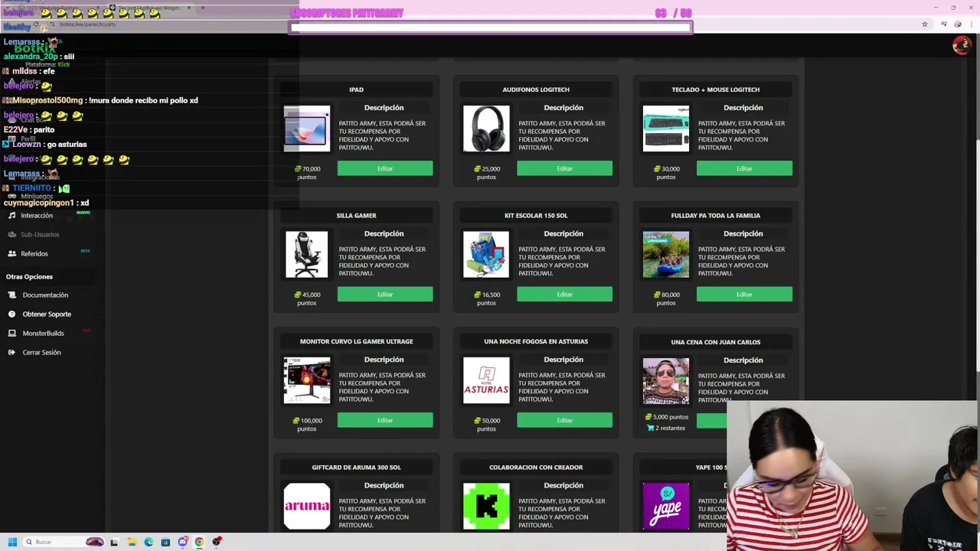Click the green Kick logo thumbnail

click(486, 507)
